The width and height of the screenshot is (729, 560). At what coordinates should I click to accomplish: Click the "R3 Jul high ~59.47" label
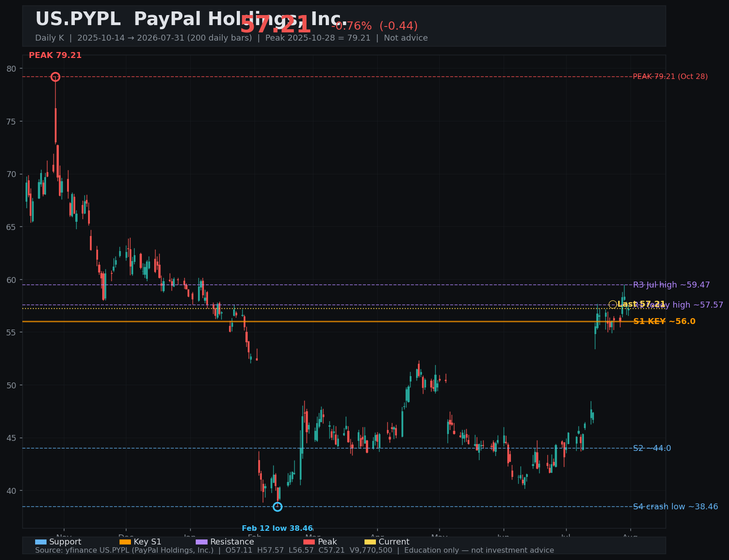[x=672, y=285]
